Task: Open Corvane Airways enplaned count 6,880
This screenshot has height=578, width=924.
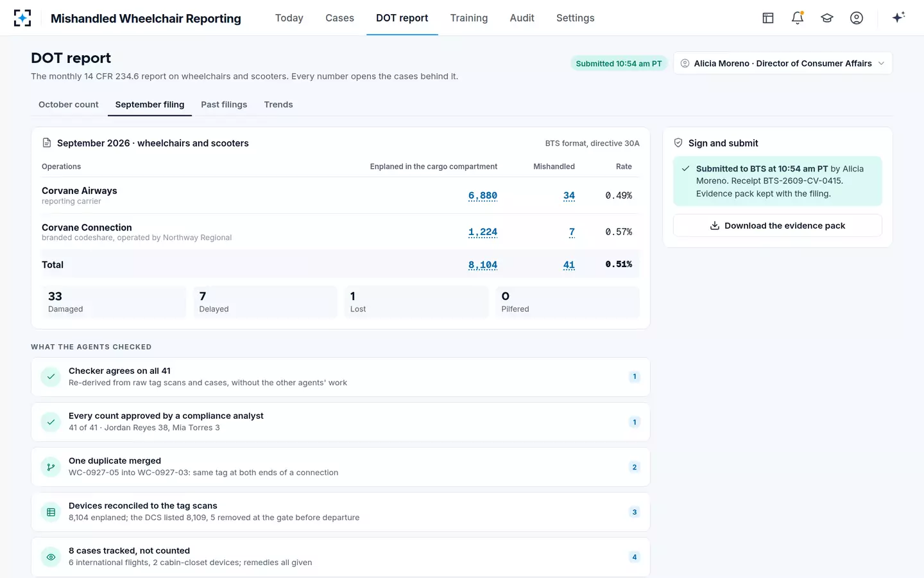Action: tap(483, 195)
